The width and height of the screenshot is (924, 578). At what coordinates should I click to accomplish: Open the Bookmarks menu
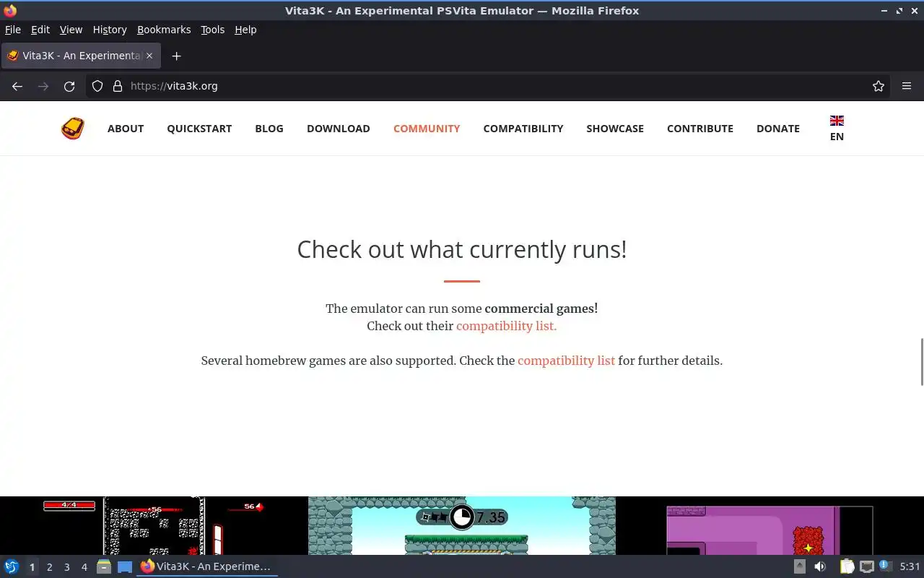click(x=164, y=30)
